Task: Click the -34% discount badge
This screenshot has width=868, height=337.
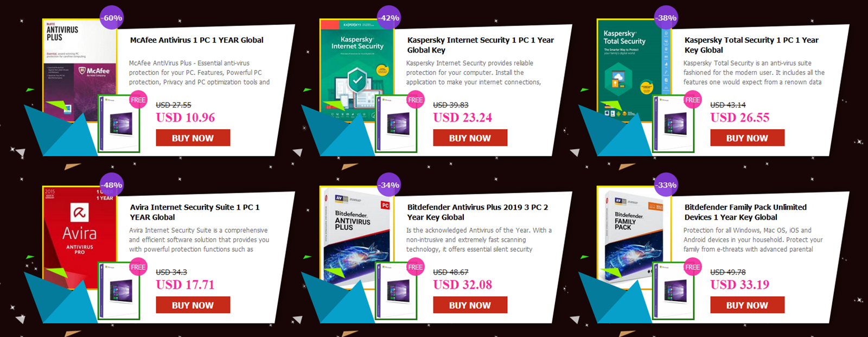Action: click(x=389, y=185)
